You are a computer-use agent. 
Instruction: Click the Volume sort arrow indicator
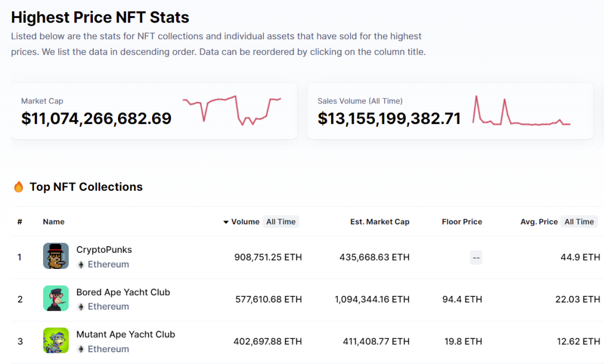[226, 222]
